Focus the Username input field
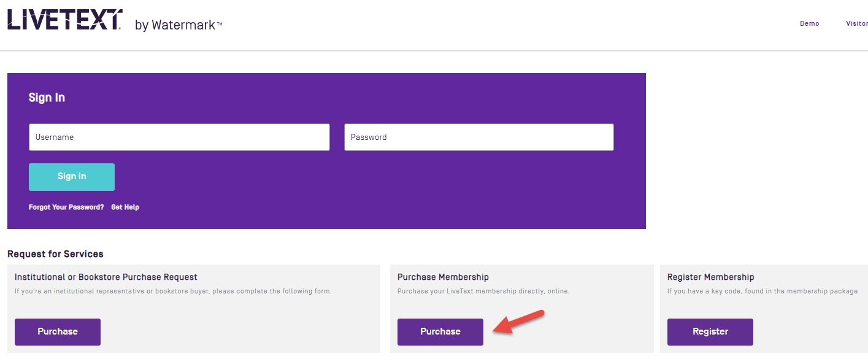Screen dimensions: 868x364 click(x=179, y=137)
